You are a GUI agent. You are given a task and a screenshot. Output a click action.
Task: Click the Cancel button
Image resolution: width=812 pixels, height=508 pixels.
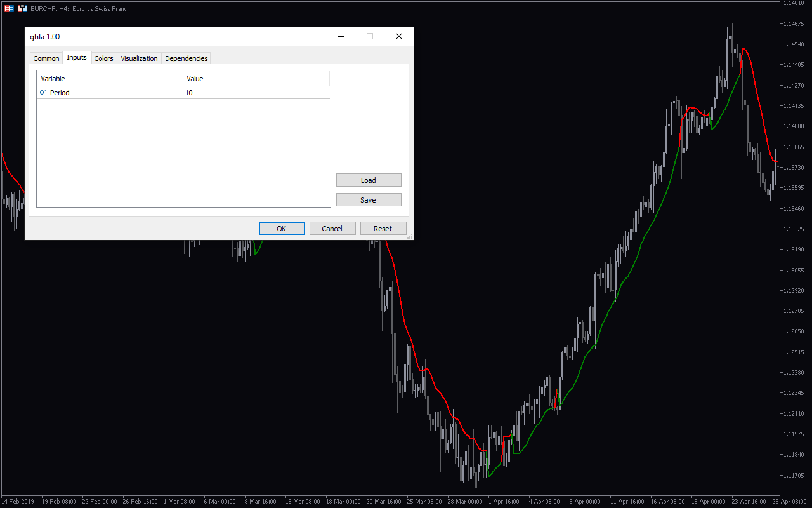[332, 229]
